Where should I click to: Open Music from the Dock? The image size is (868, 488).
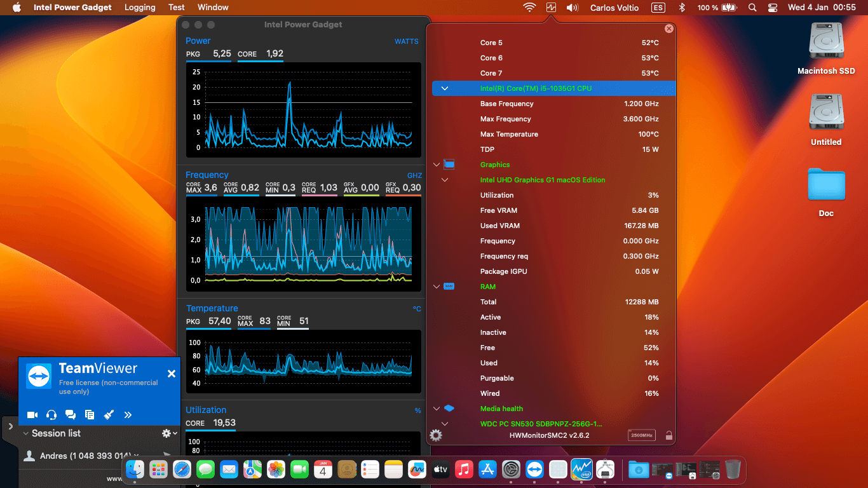point(465,470)
